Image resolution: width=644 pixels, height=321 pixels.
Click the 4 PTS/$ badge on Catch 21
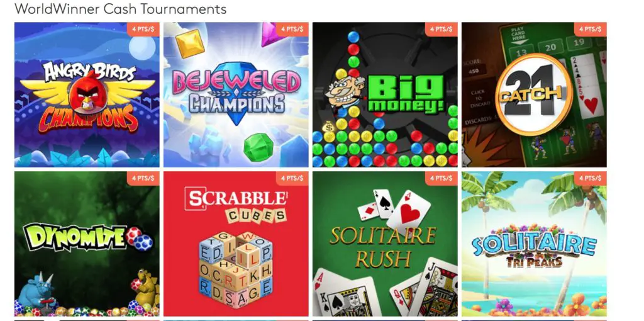point(590,29)
